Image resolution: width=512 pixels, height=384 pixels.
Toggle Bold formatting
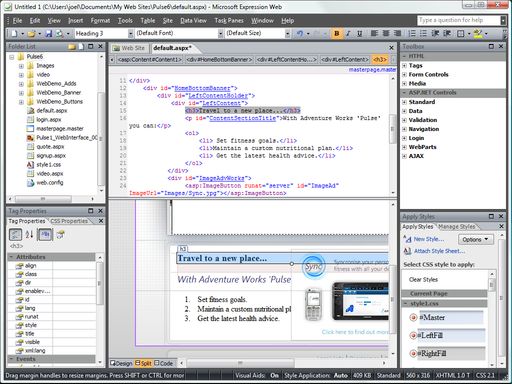[x=337, y=33]
